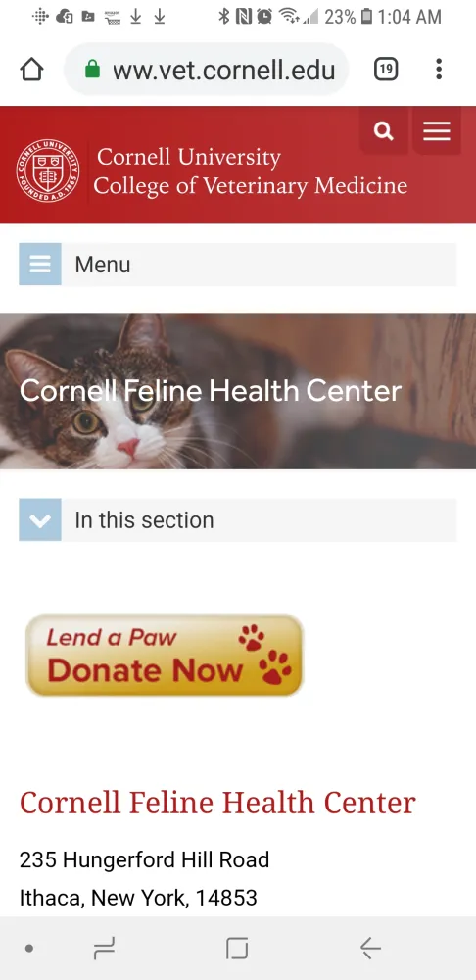Screen dimensions: 476x980
Task: Tap the browser home icon
Action: point(32,70)
